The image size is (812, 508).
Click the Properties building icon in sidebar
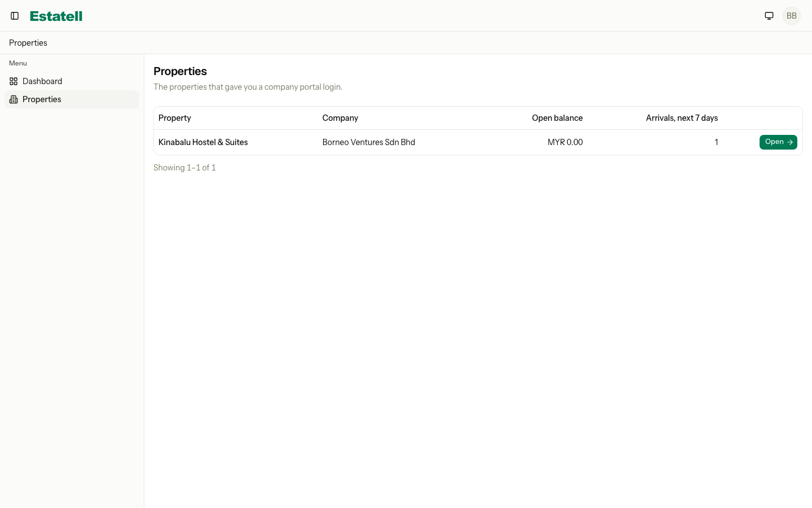coord(14,99)
